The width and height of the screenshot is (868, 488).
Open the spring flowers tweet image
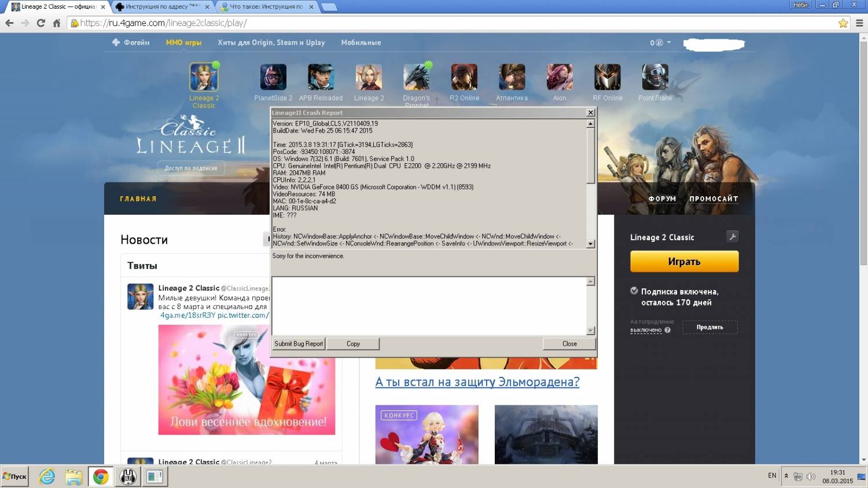pyautogui.click(x=247, y=380)
